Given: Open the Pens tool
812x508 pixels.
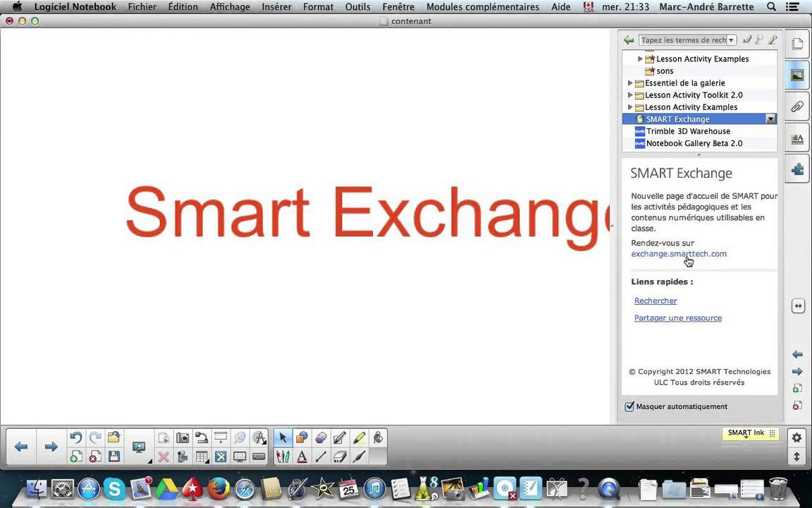Looking at the screenshot, I should (283, 456).
